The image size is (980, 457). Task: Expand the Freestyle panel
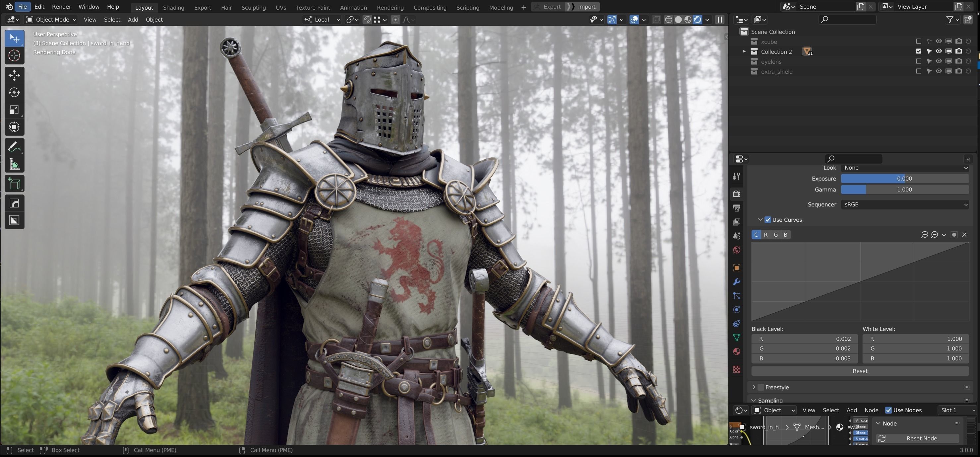754,387
